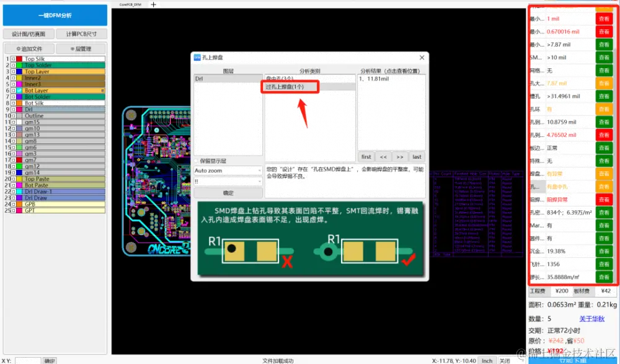Select the GPB layer row
The image size is (620, 364).
pyautogui.click(x=64, y=204)
